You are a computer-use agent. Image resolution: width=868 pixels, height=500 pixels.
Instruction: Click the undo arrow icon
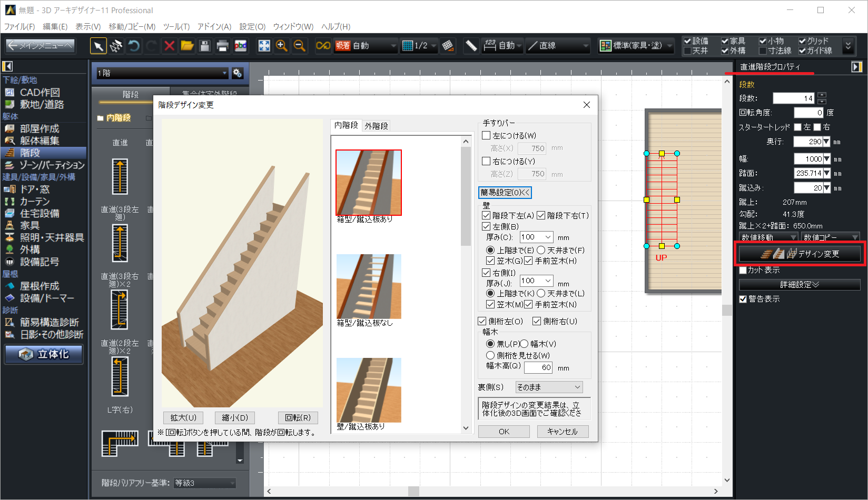point(134,46)
